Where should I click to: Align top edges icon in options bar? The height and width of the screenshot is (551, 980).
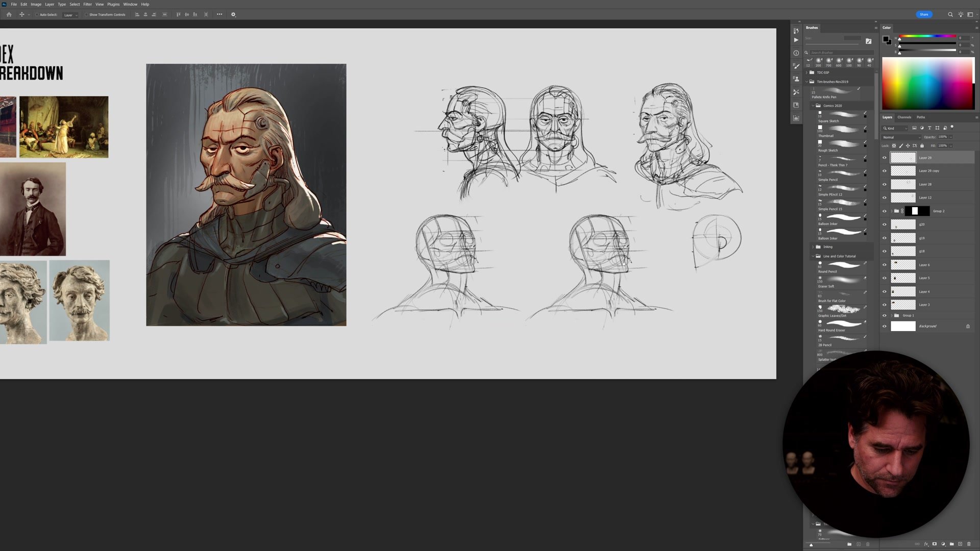tap(178, 14)
